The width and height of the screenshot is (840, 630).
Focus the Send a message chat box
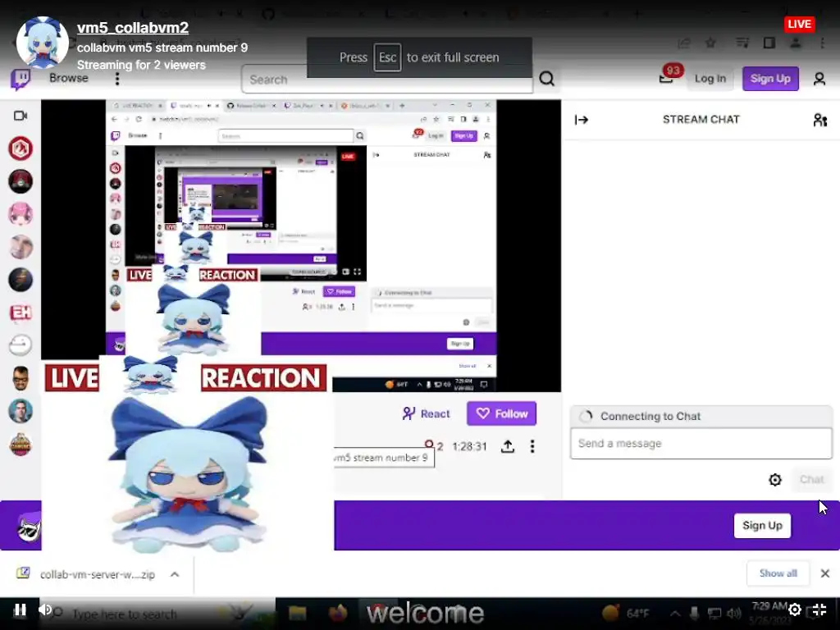(x=701, y=444)
